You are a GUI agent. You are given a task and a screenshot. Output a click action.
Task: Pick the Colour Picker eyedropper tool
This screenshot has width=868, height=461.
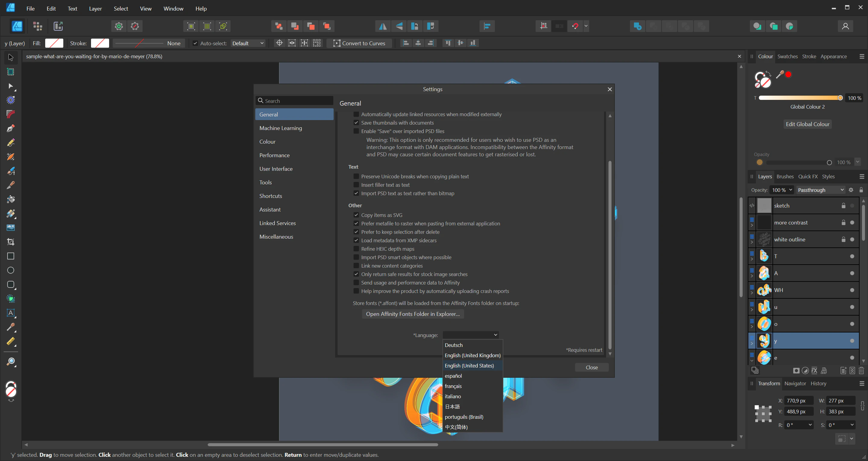(x=11, y=327)
